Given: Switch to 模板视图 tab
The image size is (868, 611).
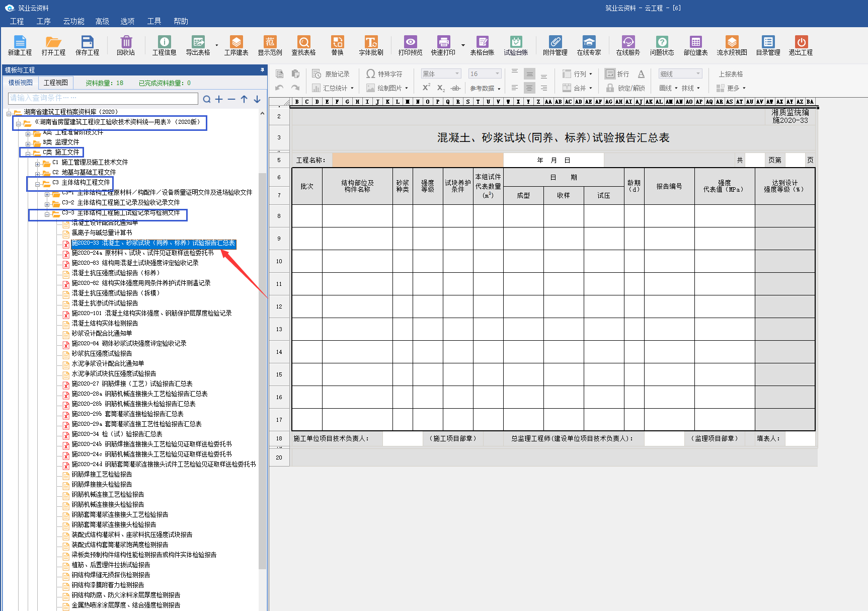Looking at the screenshot, I should [x=21, y=83].
